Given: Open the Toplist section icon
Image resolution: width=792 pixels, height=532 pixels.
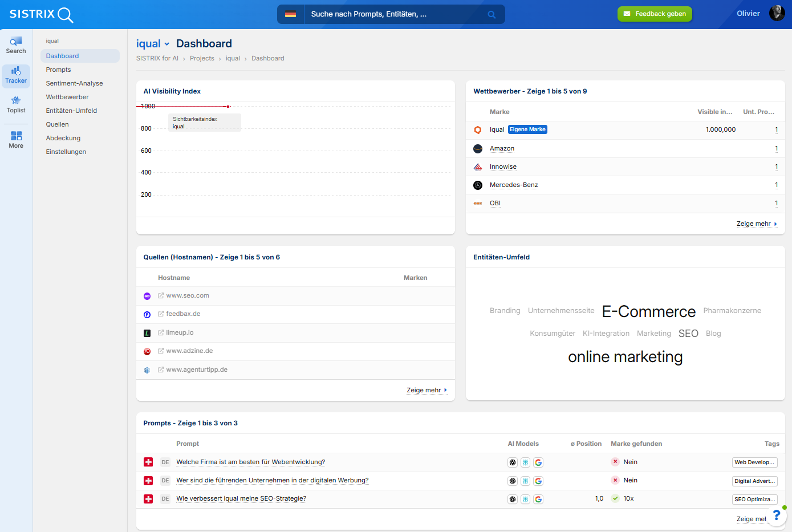Looking at the screenshot, I should coord(16,104).
